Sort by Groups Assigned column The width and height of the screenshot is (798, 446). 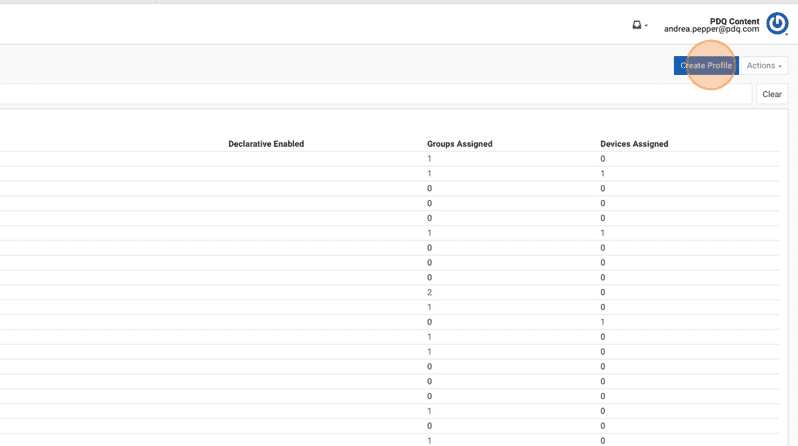pos(460,144)
